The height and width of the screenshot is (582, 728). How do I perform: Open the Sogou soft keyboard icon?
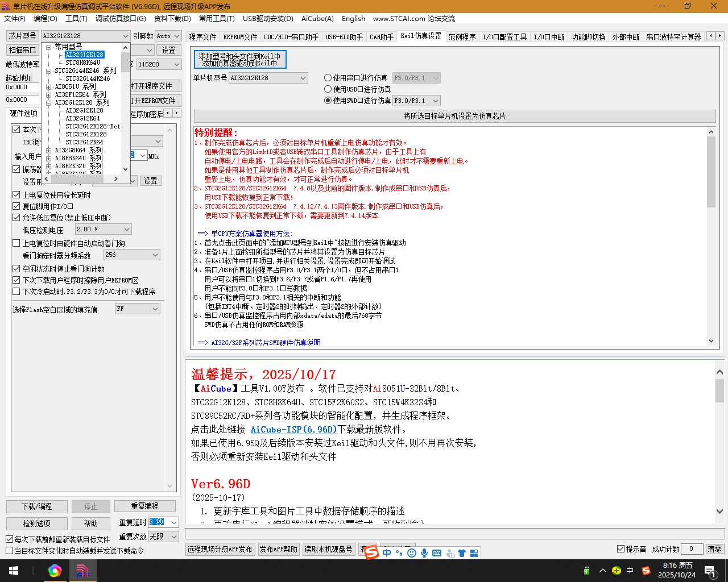(x=436, y=552)
